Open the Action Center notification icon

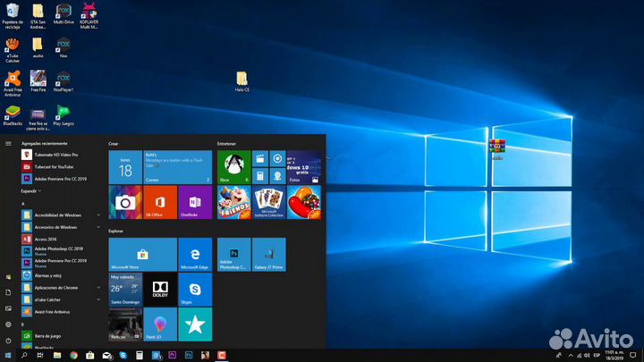[633, 355]
